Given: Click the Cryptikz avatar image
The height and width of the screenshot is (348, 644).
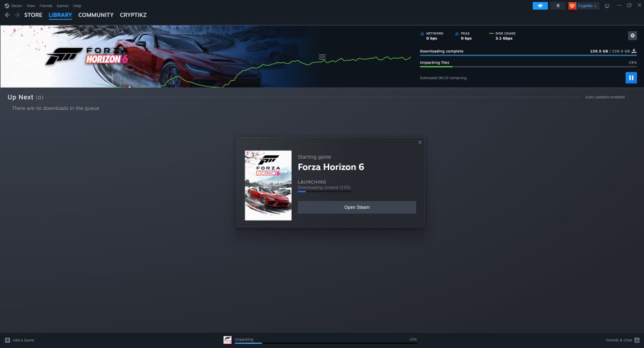Looking at the screenshot, I should pyautogui.click(x=572, y=6).
